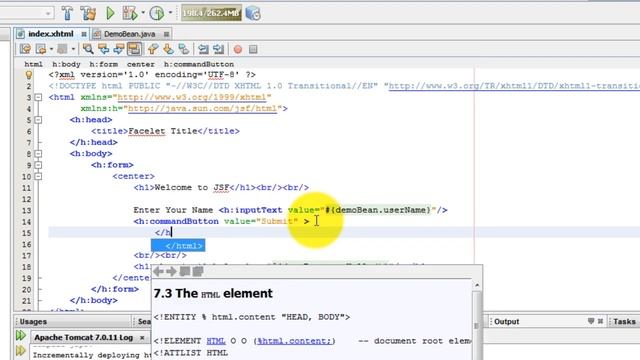Viewport: 640px width, 360px height.
Task: Toggle Highlight Search in editor toolbar
Action: (x=134, y=49)
